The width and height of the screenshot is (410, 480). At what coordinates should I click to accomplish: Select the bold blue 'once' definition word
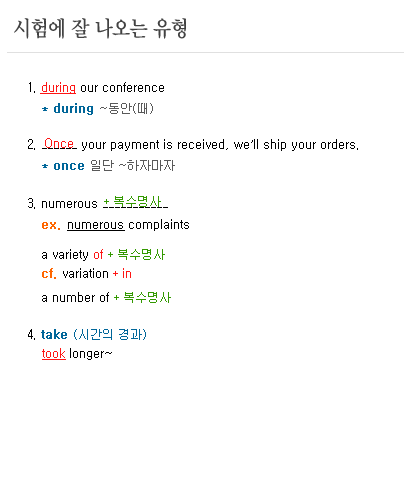tap(69, 166)
